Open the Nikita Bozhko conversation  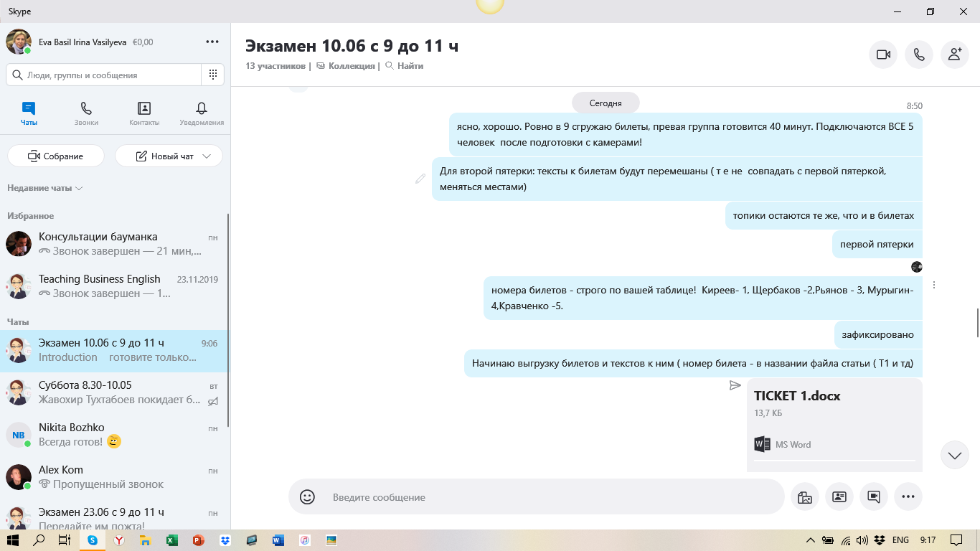115,435
